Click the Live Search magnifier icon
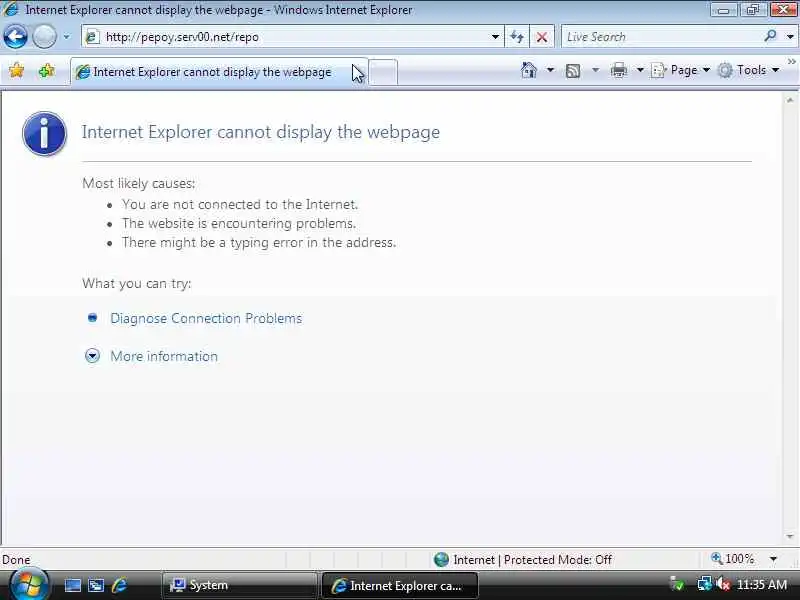 [770, 36]
